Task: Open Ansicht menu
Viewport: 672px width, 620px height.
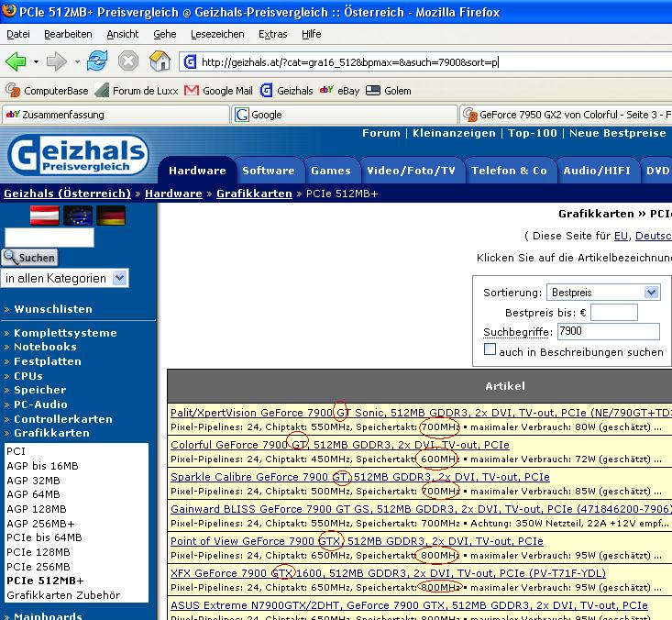Action: pyautogui.click(x=123, y=34)
